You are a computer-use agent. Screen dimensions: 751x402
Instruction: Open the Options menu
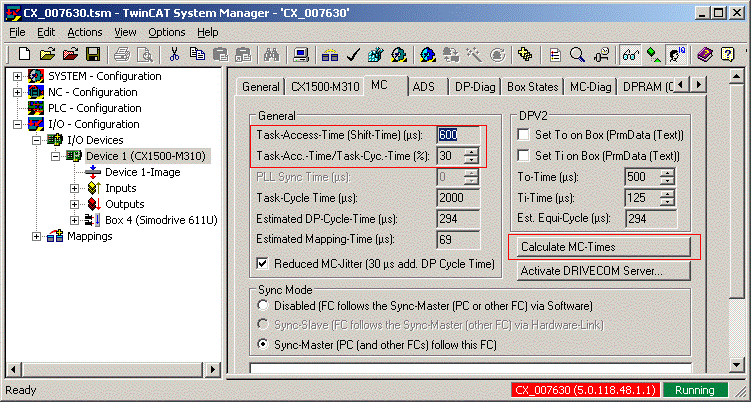click(167, 32)
